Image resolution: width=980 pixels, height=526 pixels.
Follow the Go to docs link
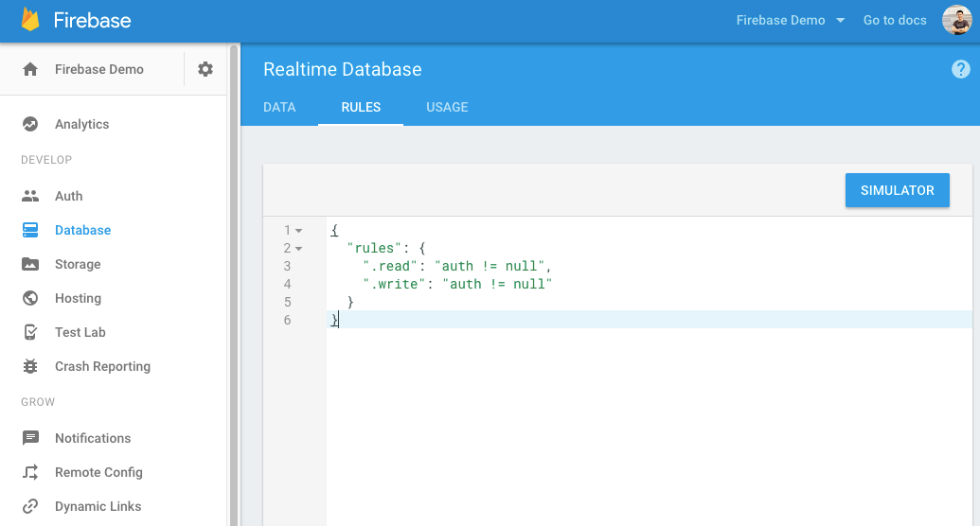tap(895, 20)
